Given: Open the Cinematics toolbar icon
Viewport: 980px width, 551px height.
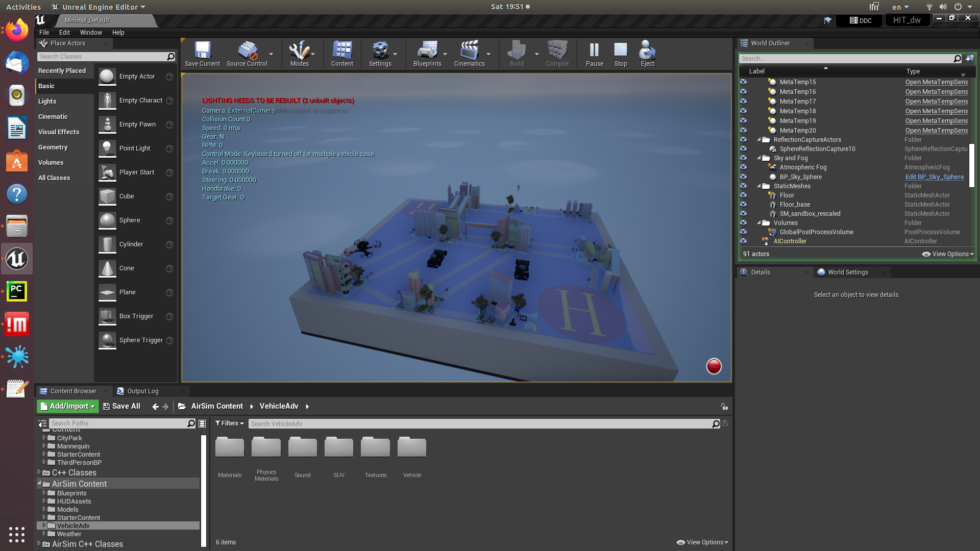Looking at the screenshot, I should coord(470,51).
